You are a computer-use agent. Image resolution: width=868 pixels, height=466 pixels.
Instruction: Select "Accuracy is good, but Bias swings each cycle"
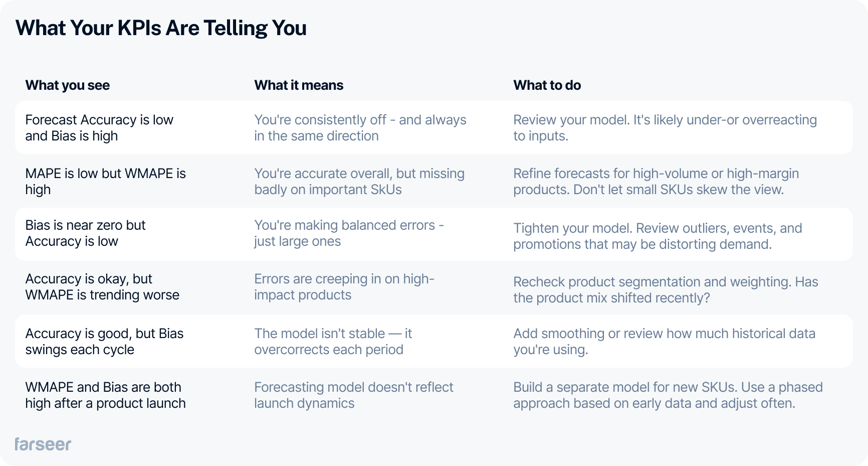[x=104, y=342]
